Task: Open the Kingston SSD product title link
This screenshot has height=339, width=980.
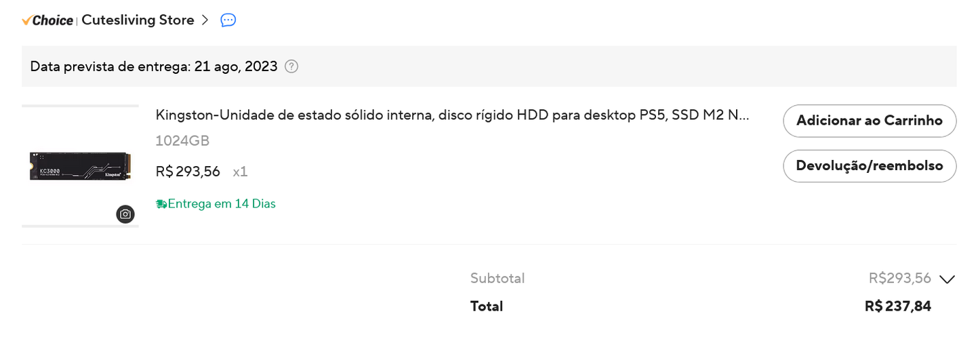Action: (x=453, y=115)
